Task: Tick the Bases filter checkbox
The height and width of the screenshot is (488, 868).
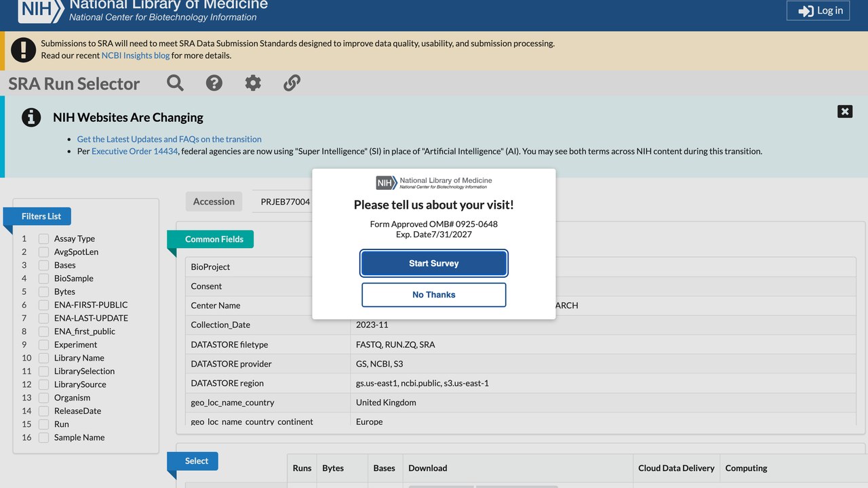Action: tap(43, 265)
